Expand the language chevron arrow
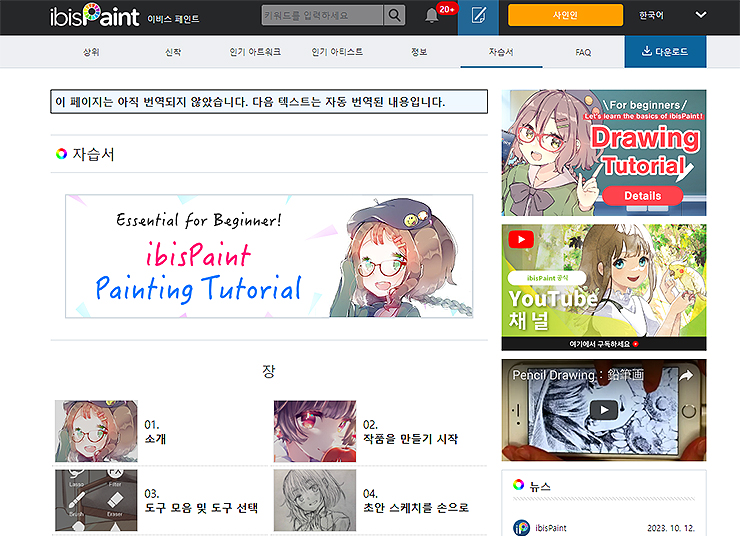This screenshot has height=536, width=740. click(x=701, y=15)
